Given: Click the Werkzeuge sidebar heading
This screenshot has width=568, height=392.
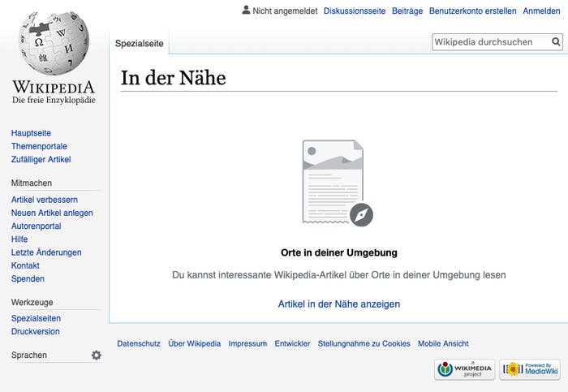Looking at the screenshot, I should click(x=32, y=302).
